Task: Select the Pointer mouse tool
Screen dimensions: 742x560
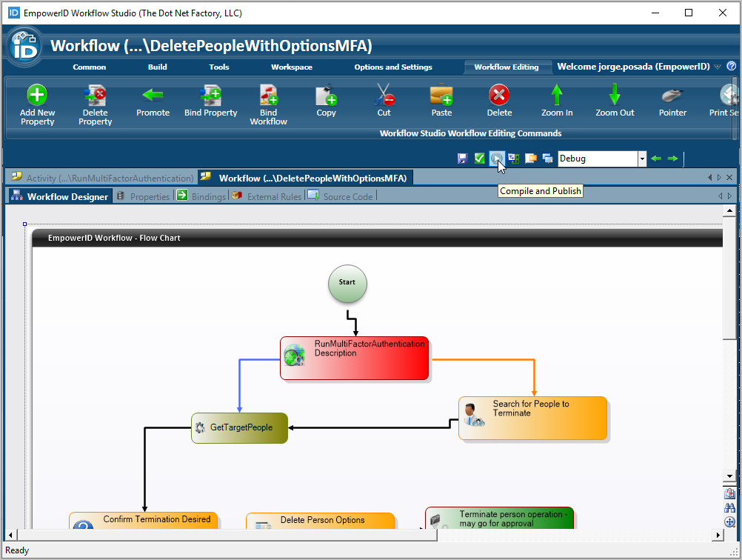Action: (x=672, y=95)
